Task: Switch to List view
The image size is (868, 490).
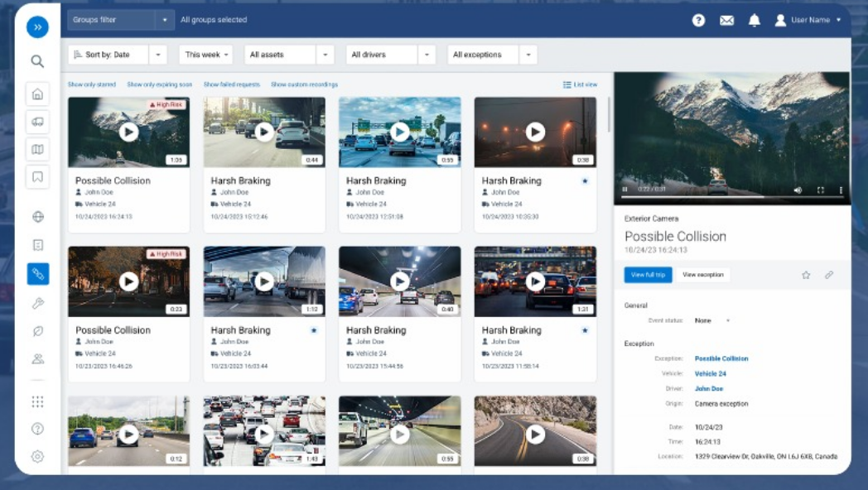Action: [580, 84]
